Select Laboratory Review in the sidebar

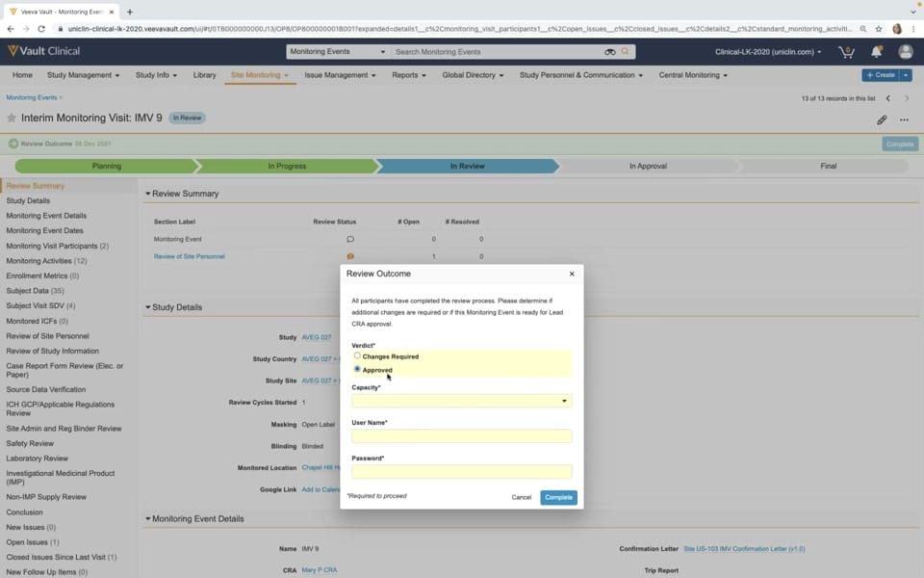click(38, 459)
